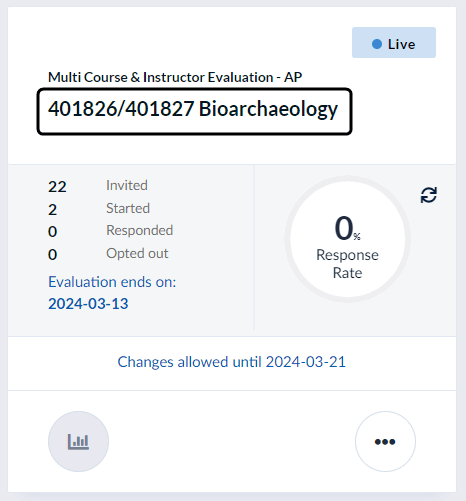Click the Started count of 2
Viewport: 466px width, 501px height.
coord(53,210)
